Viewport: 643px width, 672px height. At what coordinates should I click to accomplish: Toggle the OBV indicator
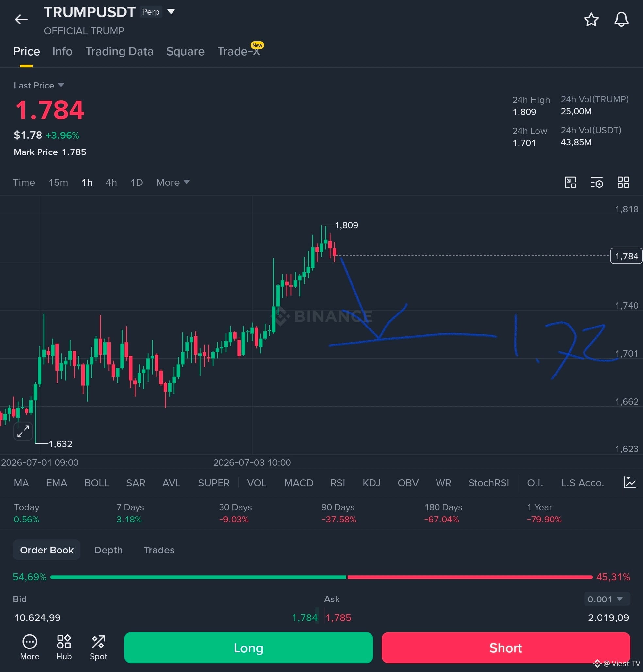[x=408, y=483]
